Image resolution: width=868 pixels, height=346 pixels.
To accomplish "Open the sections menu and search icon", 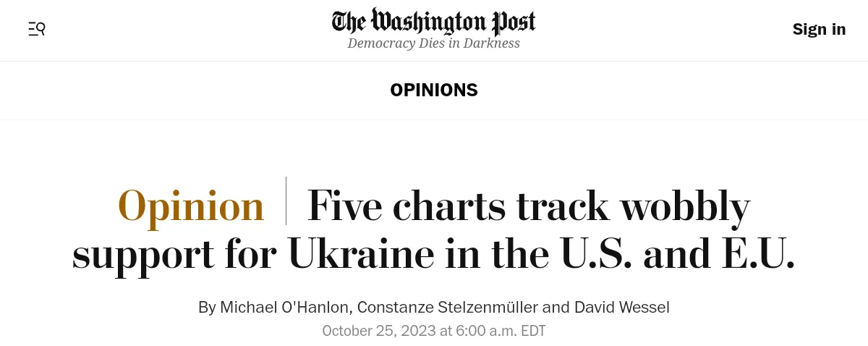I will (37, 29).
